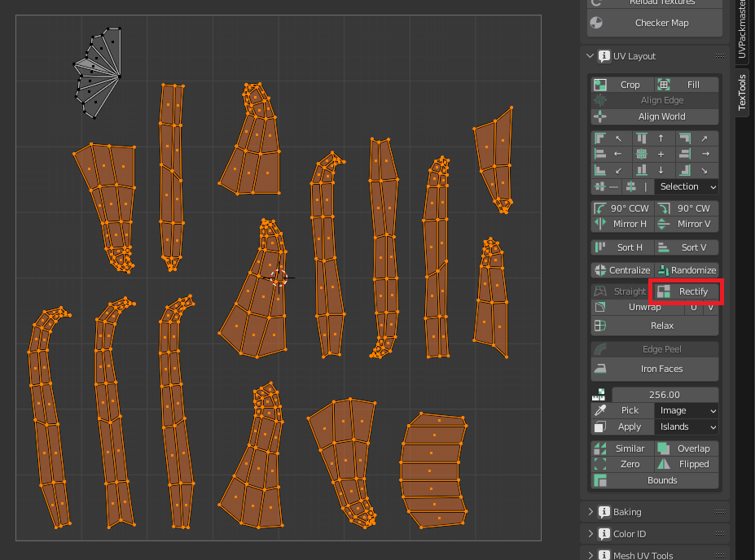Image resolution: width=755 pixels, height=560 pixels.
Task: Click the 256.00 texel density field
Action: tap(665, 395)
